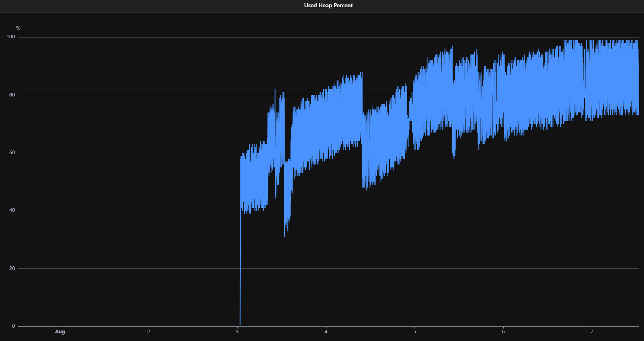Click the 40 y-axis tick label
The width and height of the screenshot is (644, 341).
coord(12,210)
